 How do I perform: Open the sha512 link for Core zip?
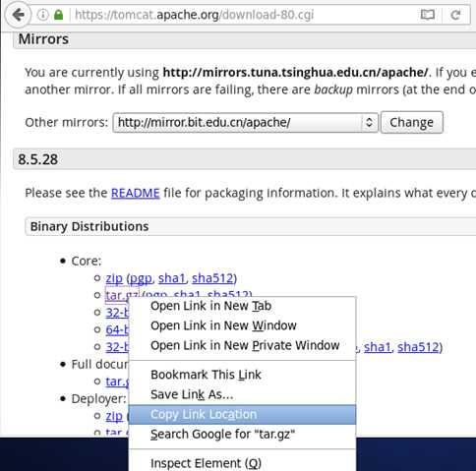click(x=212, y=278)
